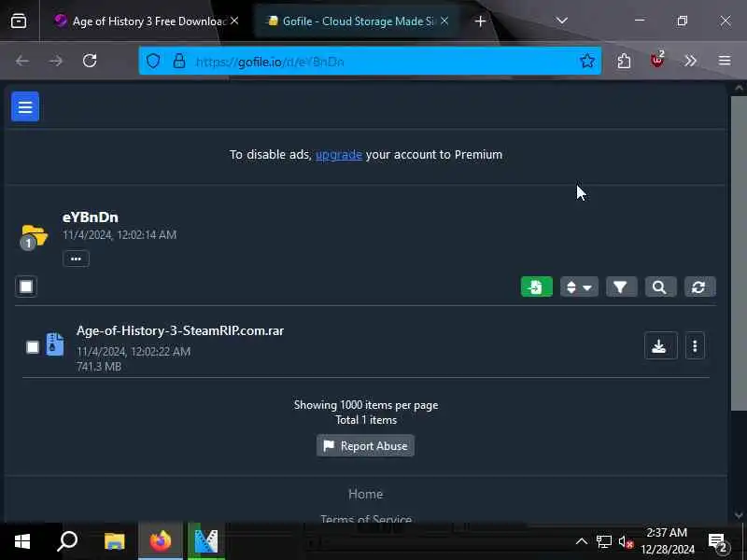Open the notification center icon
Image resolution: width=747 pixels, height=560 pixels.
coord(718,542)
